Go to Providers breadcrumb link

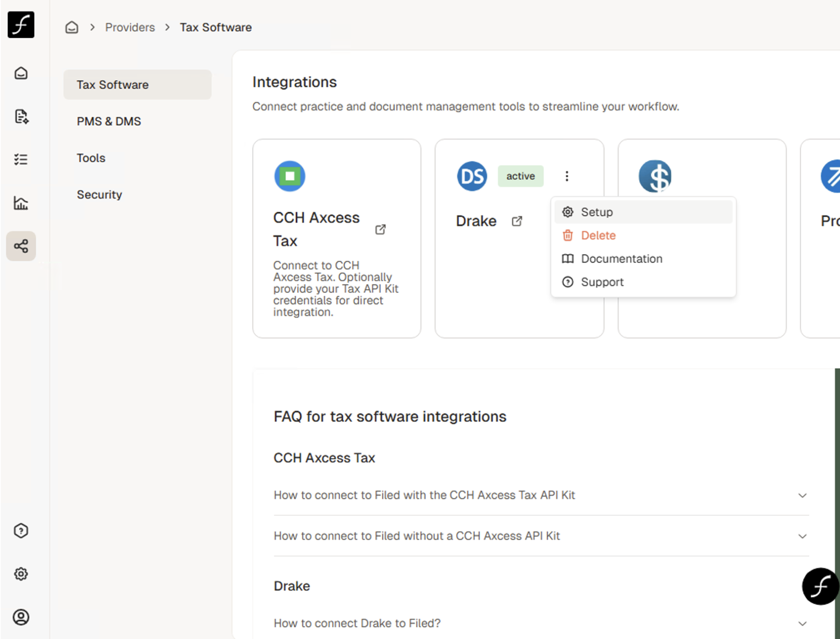[x=130, y=27]
